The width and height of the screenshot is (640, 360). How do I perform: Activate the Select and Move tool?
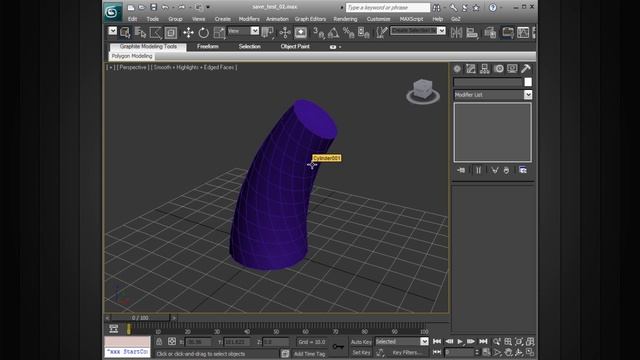click(188, 32)
